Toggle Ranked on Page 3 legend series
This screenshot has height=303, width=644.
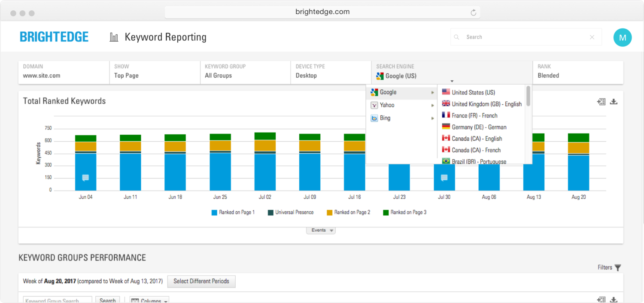coord(408,212)
